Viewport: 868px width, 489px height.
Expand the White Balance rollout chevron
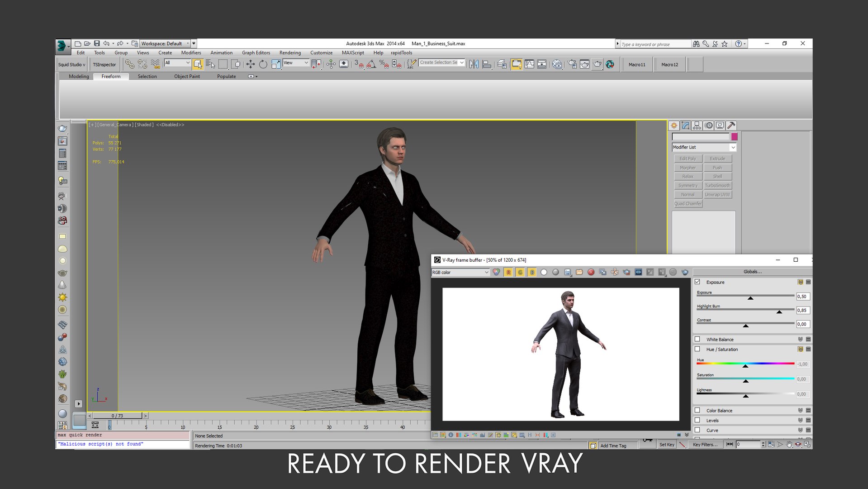click(x=801, y=339)
